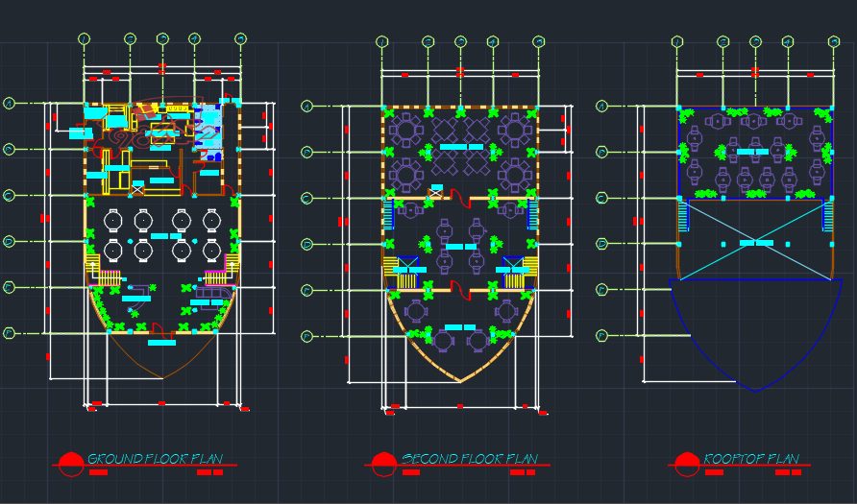
Task: Click the blue pointed tip of rooftop canopy
Action: (x=755, y=391)
